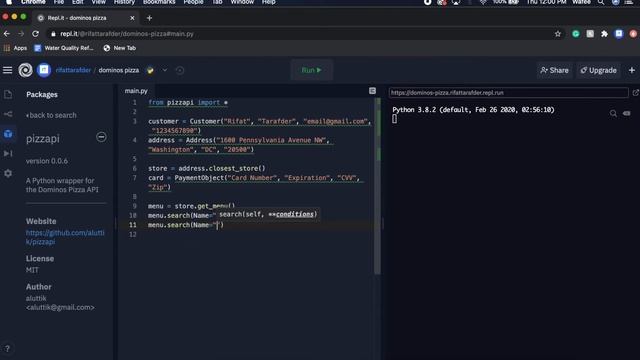Click the Python language icon beside dominos pizza
The image size is (640, 360).
pyautogui.click(x=150, y=70)
